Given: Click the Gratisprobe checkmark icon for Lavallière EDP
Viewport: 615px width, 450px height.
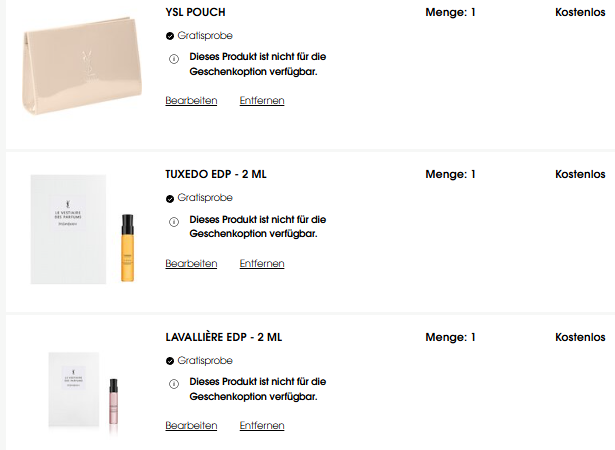Looking at the screenshot, I should click(x=170, y=361).
